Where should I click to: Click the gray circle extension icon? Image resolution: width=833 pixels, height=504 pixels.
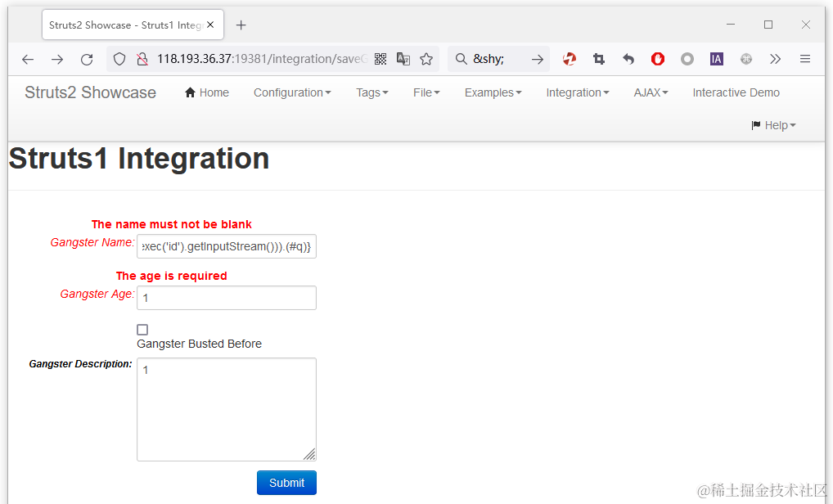click(687, 59)
